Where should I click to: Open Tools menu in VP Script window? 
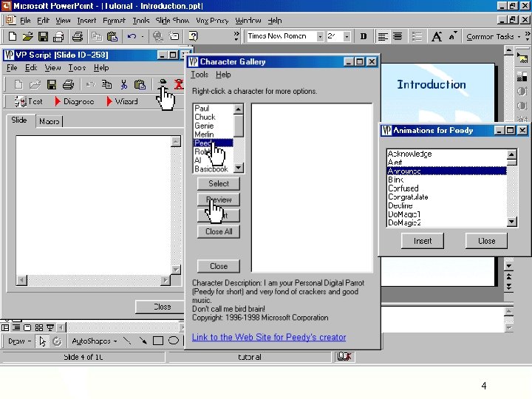tap(77, 68)
